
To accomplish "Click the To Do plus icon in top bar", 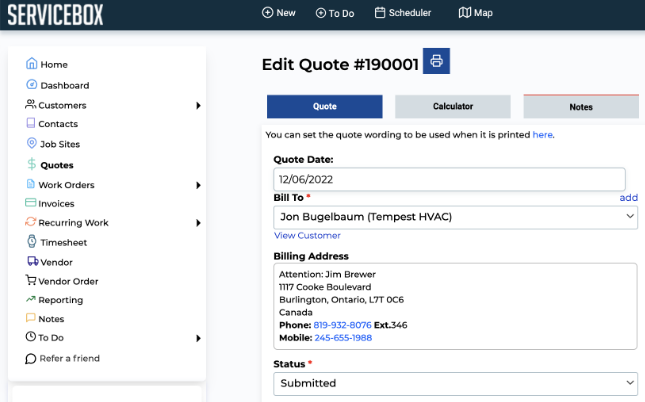I will click(320, 13).
